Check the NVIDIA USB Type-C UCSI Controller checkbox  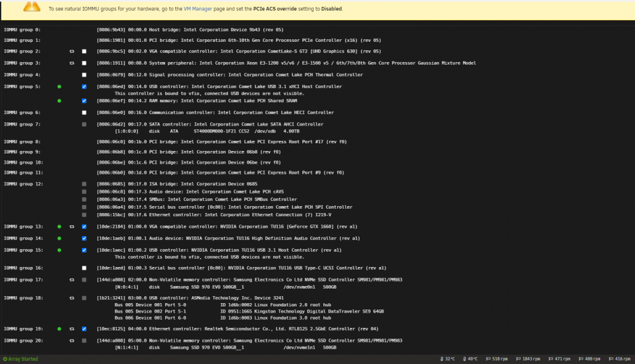point(84,268)
